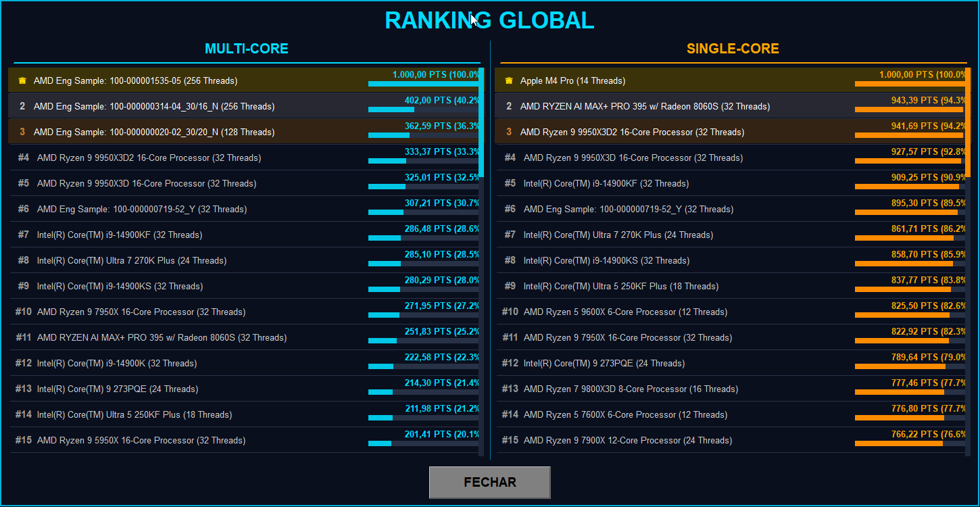Select the MULTI-CORE heading
Viewport: 980px width, 507px height.
click(247, 49)
